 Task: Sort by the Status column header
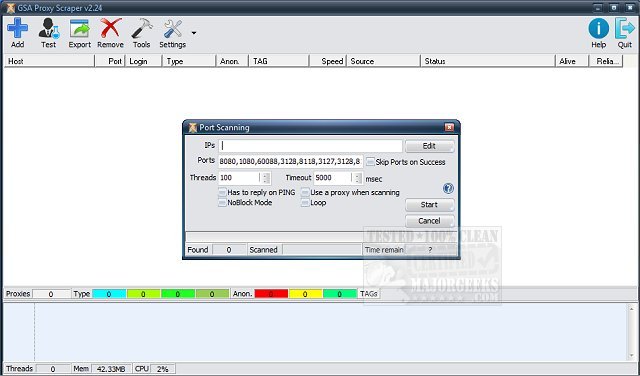click(x=488, y=61)
